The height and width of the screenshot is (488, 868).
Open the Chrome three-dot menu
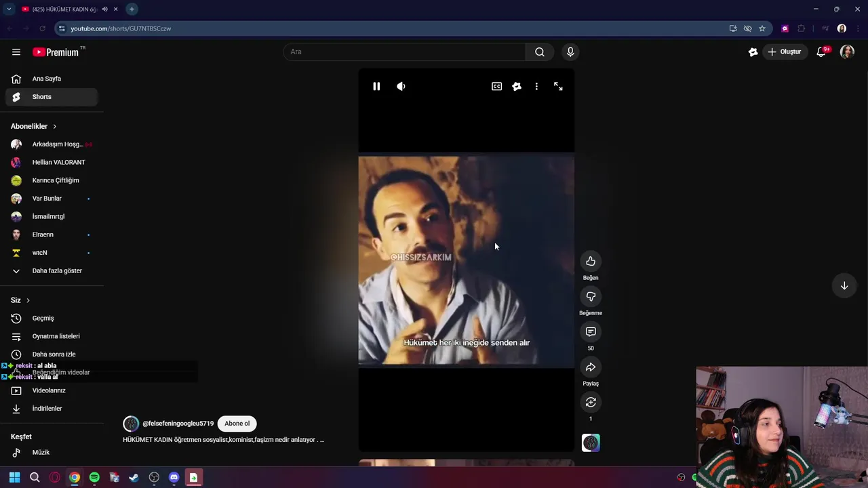pyautogui.click(x=858, y=28)
